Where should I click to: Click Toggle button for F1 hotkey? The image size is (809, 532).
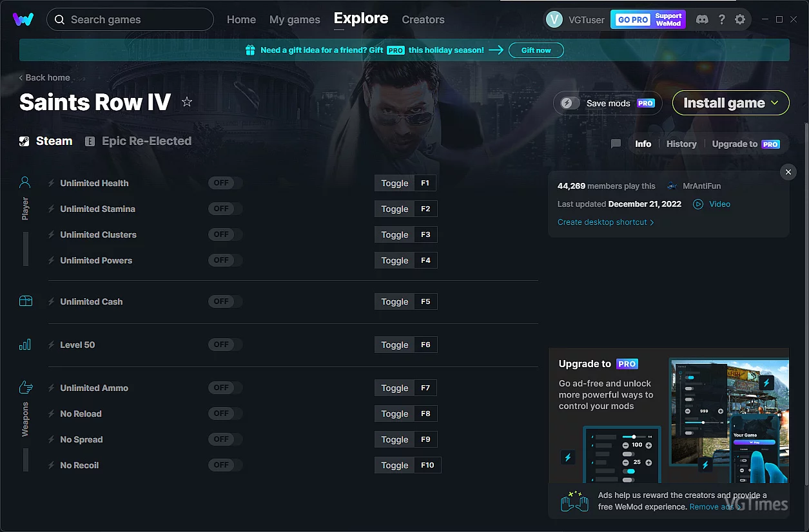click(x=395, y=183)
